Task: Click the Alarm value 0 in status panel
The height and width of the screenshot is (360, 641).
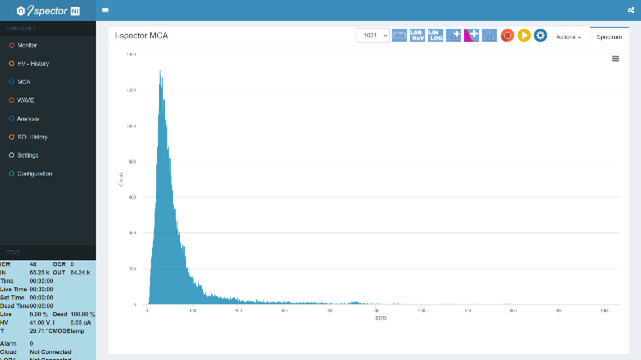Action: 31,344
